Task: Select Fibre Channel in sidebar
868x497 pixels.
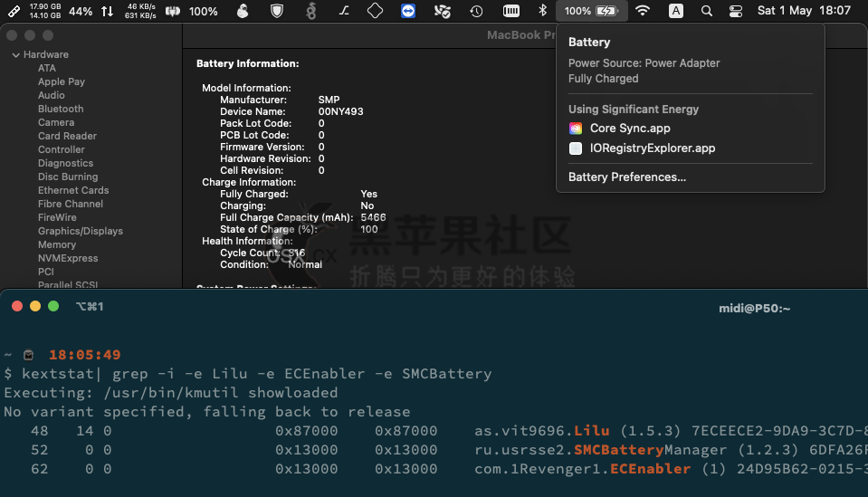Action: [x=71, y=204]
